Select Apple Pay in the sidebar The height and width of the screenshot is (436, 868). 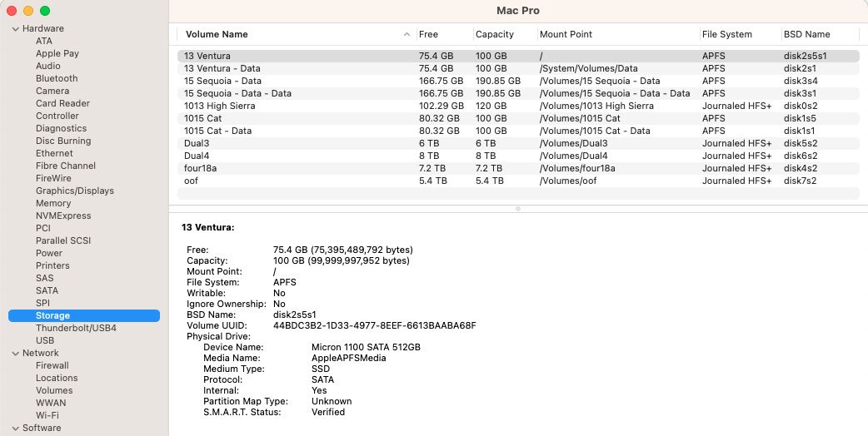(57, 53)
